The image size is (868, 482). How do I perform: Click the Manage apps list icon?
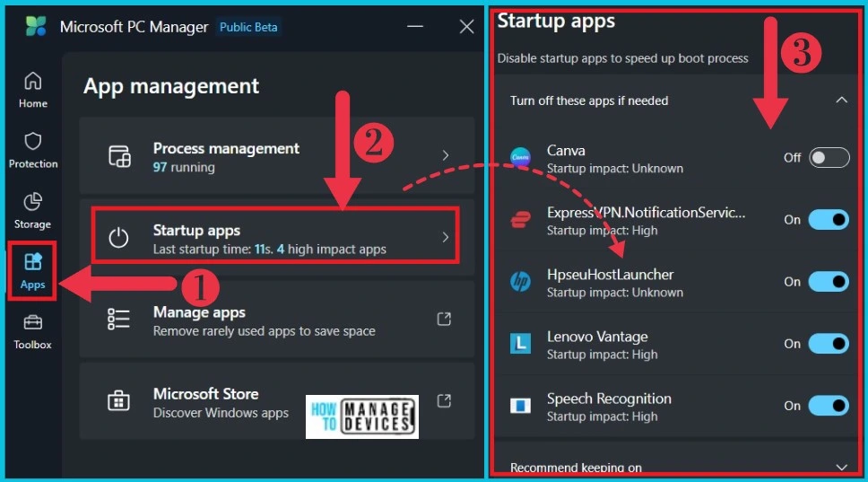tap(118, 320)
